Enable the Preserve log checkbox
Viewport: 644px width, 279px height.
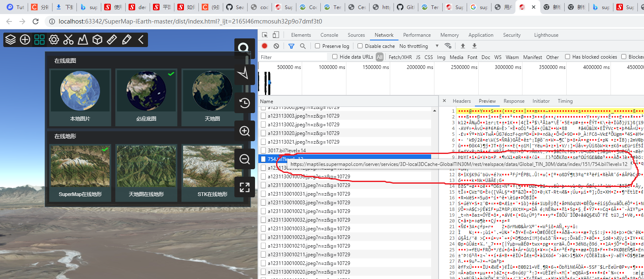[317, 46]
